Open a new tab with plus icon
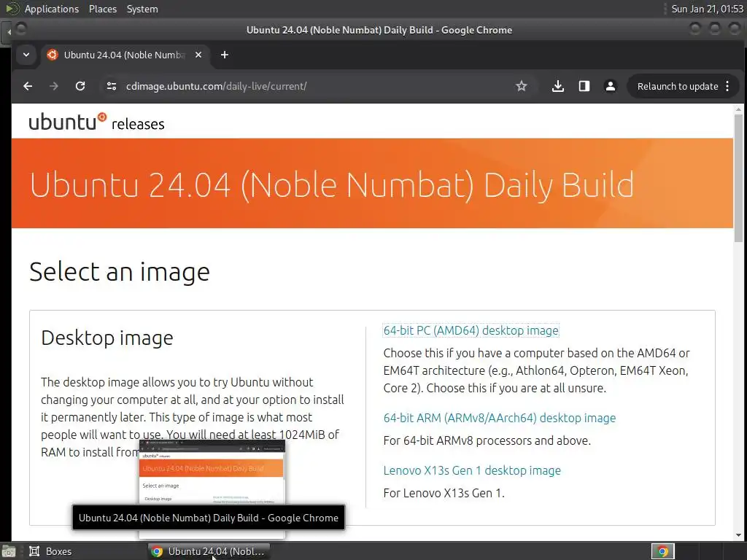This screenshot has width=747, height=560. pyautogui.click(x=225, y=55)
